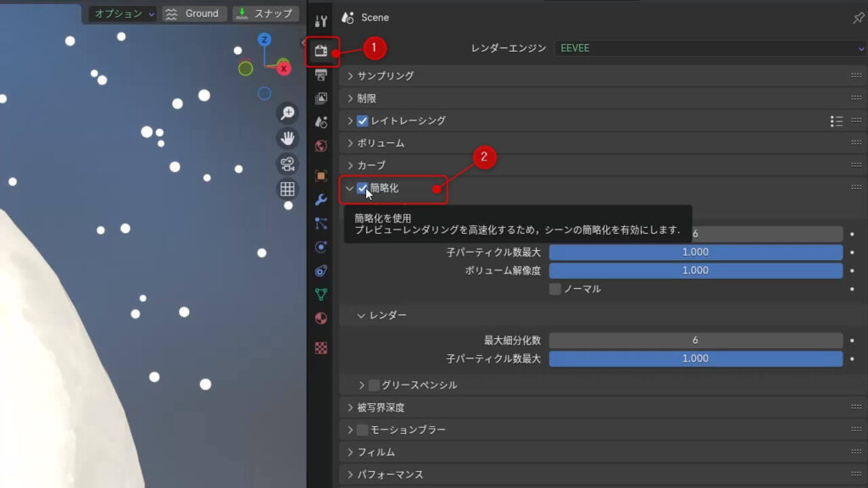Open the レンダーエンジン EEVEE dropdown
The image size is (868, 488).
(x=711, y=48)
